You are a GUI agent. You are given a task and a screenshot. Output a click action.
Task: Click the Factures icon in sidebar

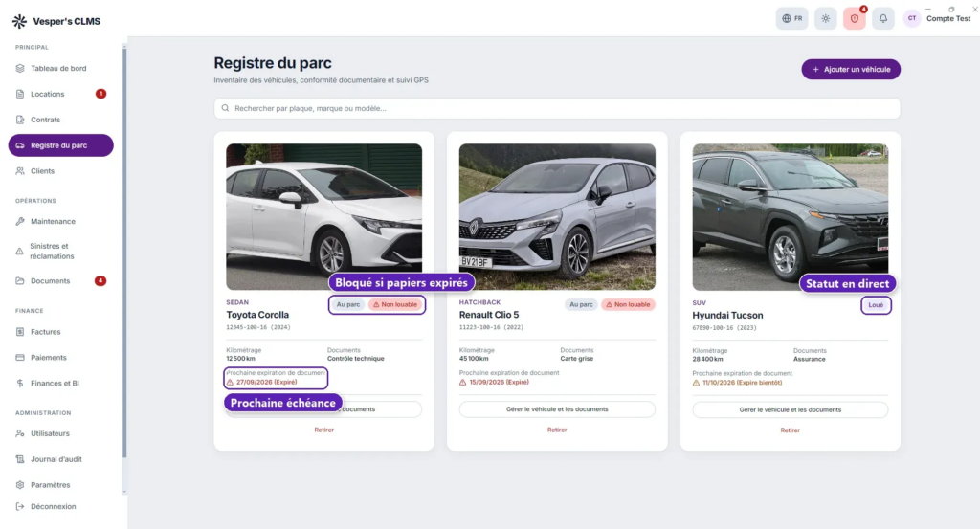click(20, 332)
